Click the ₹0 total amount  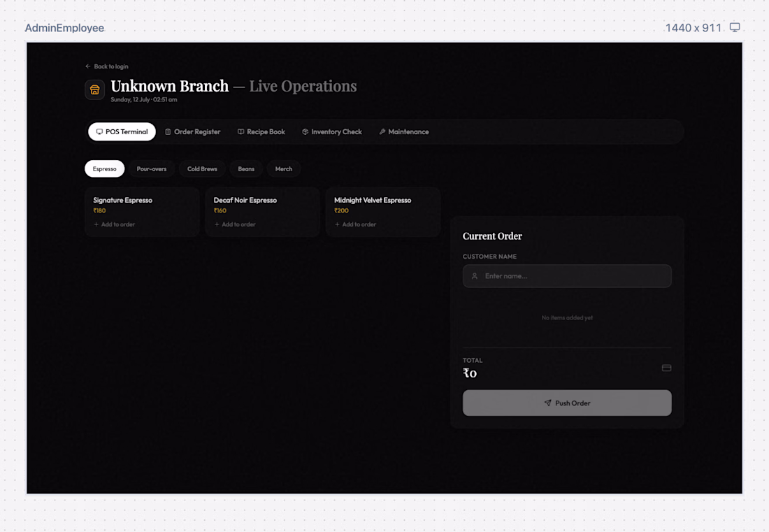(470, 373)
